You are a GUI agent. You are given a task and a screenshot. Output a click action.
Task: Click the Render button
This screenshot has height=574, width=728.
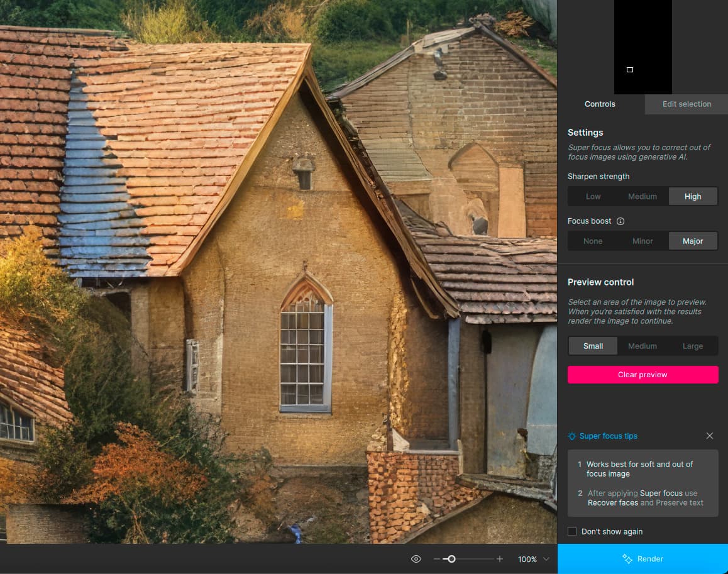643,559
